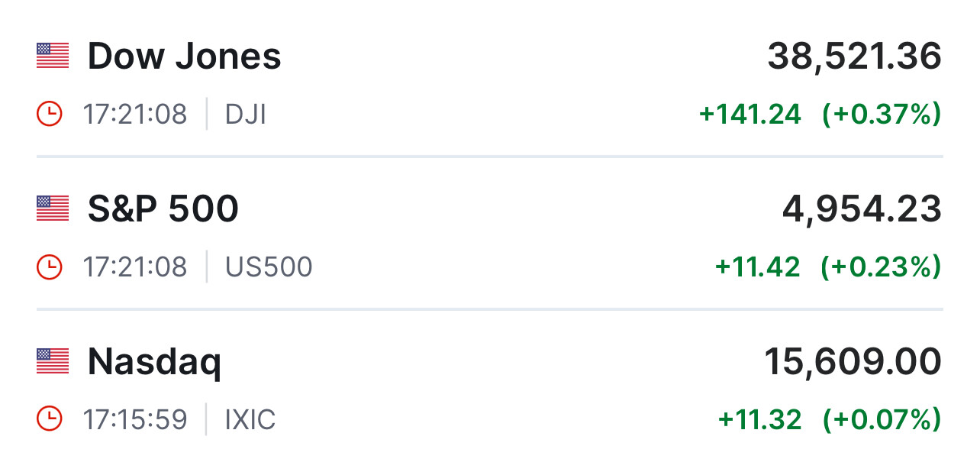Image resolution: width=980 pixels, height=459 pixels.
Task: Click the red clock icon in Nasdaq row
Action: coord(50,419)
